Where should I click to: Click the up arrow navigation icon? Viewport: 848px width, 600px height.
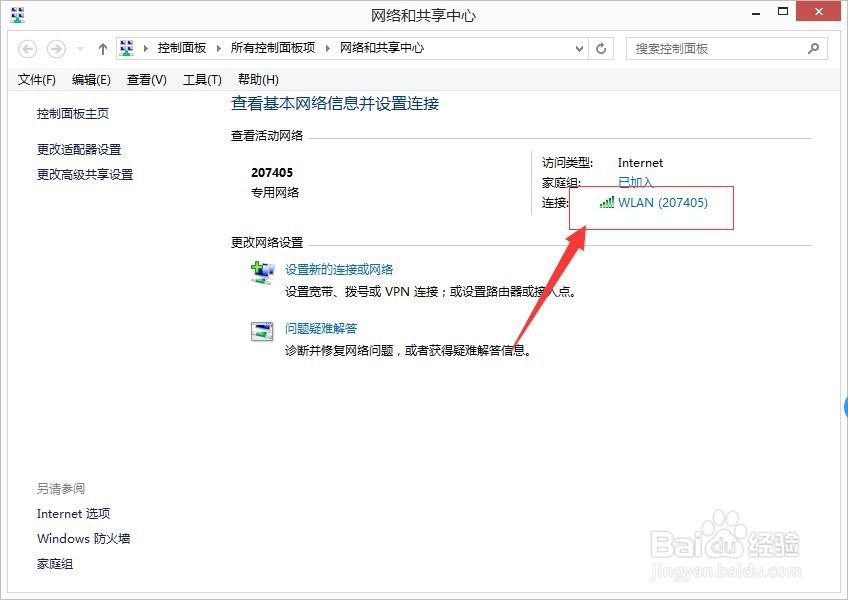(102, 47)
